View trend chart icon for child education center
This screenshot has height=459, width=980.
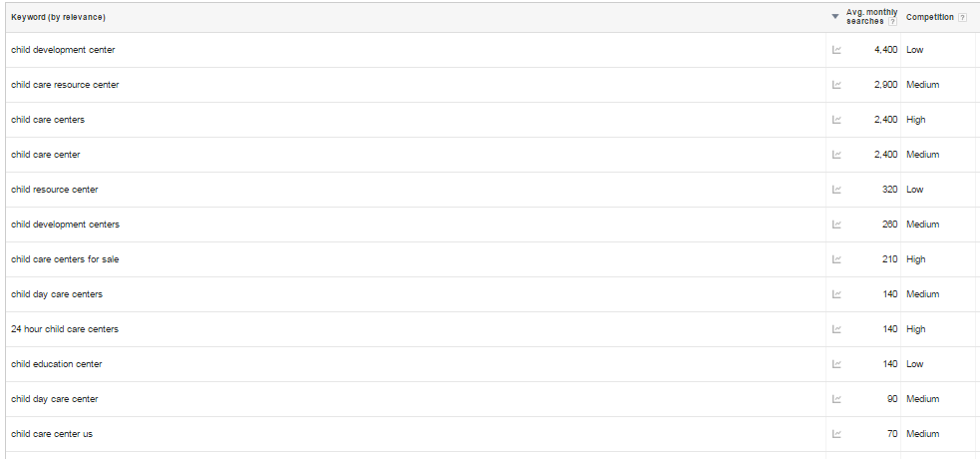tap(836, 364)
